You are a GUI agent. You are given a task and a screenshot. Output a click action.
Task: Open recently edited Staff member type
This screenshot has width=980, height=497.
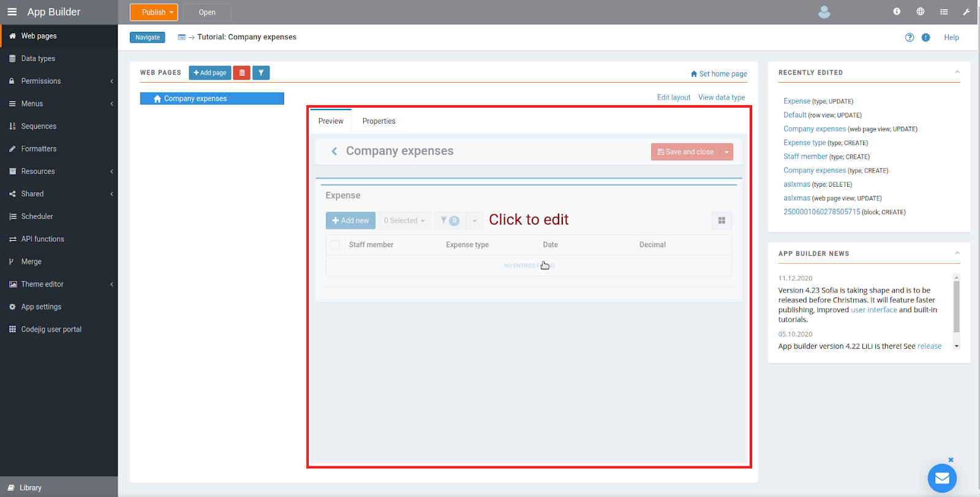click(805, 157)
